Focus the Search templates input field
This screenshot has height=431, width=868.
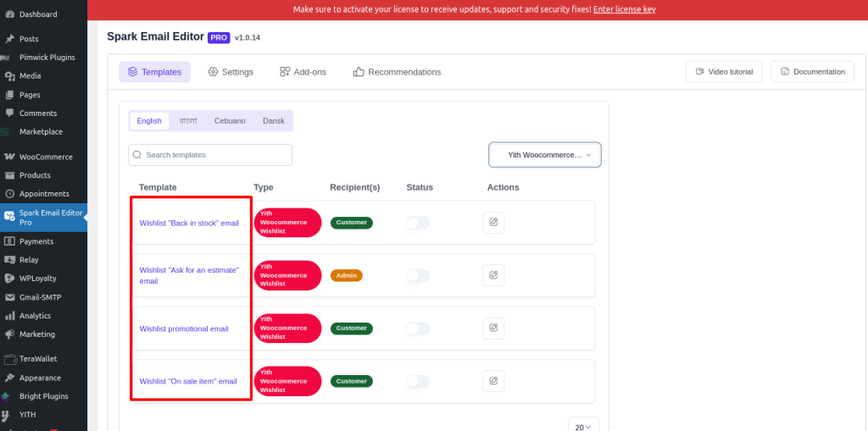pyautogui.click(x=210, y=155)
